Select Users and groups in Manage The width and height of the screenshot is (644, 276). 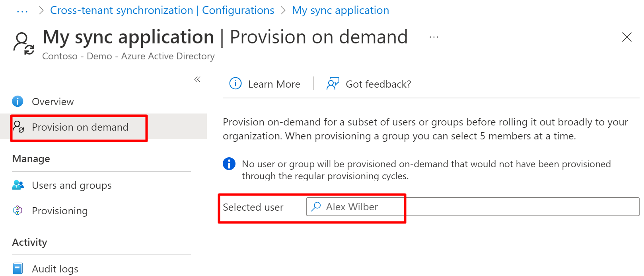[x=72, y=186]
